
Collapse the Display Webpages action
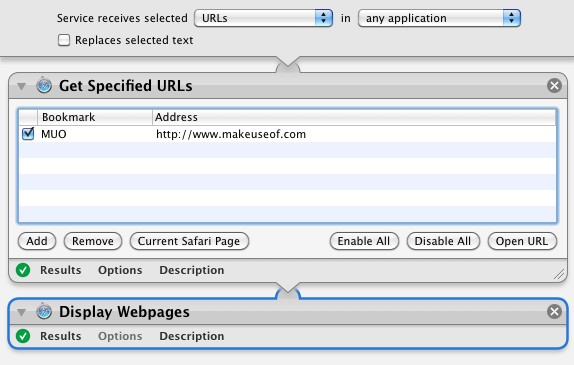[x=22, y=312]
